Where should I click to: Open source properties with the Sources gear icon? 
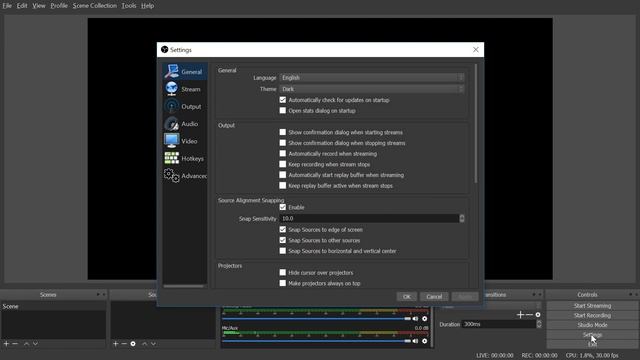[x=133, y=344]
